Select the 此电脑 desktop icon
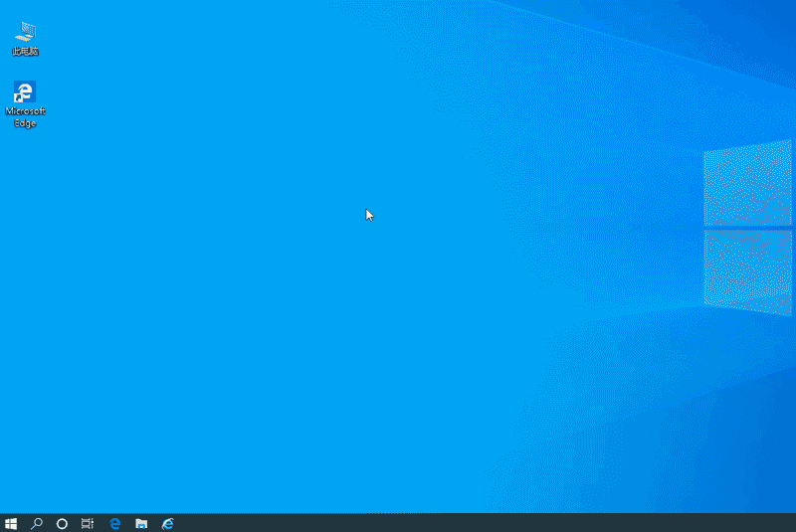796x532 pixels. pos(25,38)
